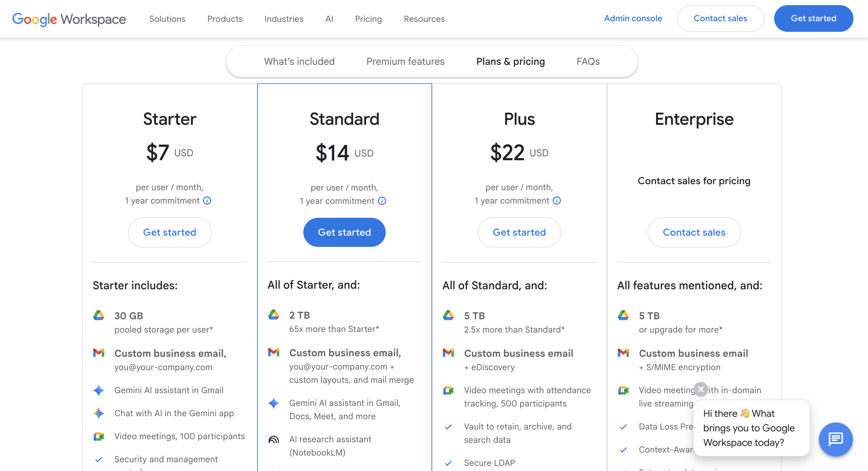Click the $22 USD price
868x471 pixels.
click(519, 153)
